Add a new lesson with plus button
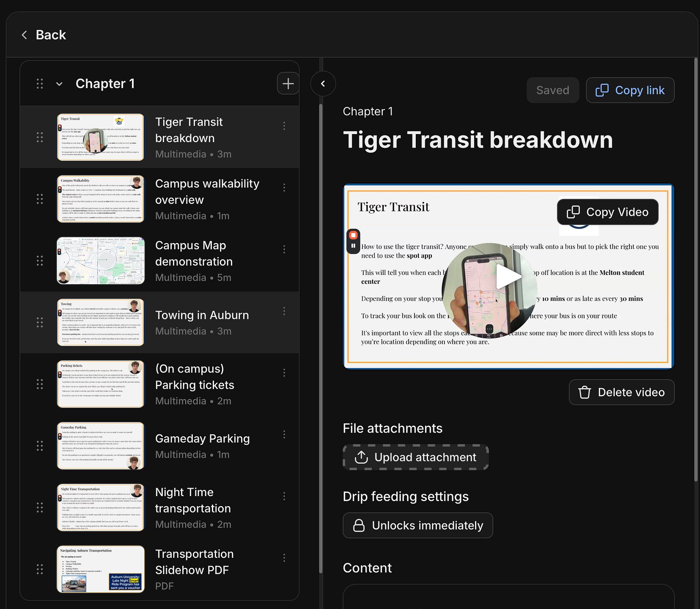The height and width of the screenshot is (609, 700). click(288, 83)
